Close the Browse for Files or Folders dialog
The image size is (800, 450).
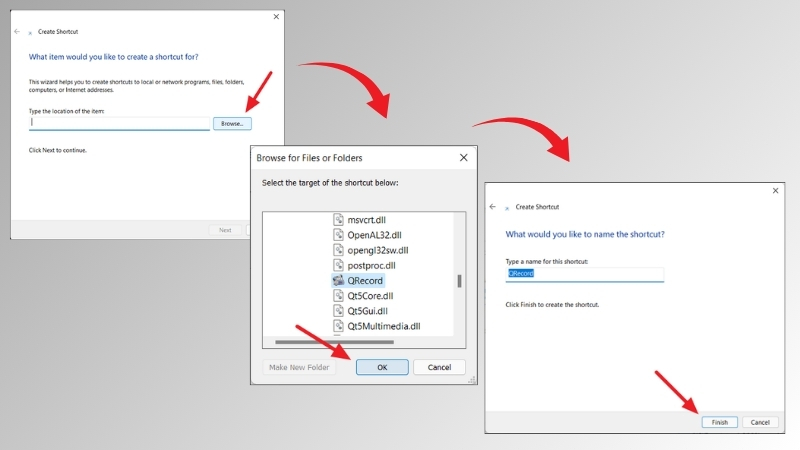[x=463, y=158]
